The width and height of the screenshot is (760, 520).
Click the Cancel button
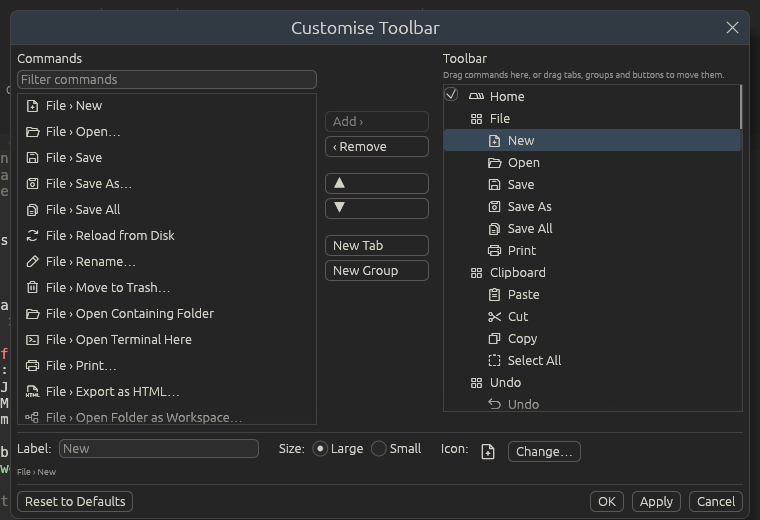(x=716, y=502)
